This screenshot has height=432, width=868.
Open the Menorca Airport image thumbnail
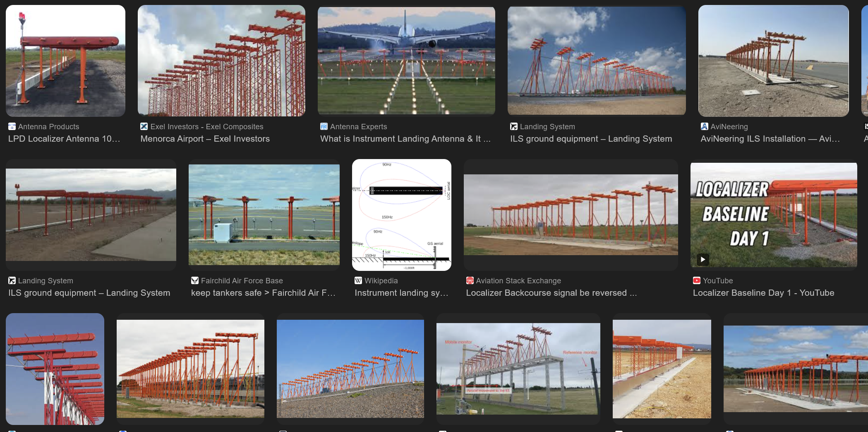[x=221, y=61]
